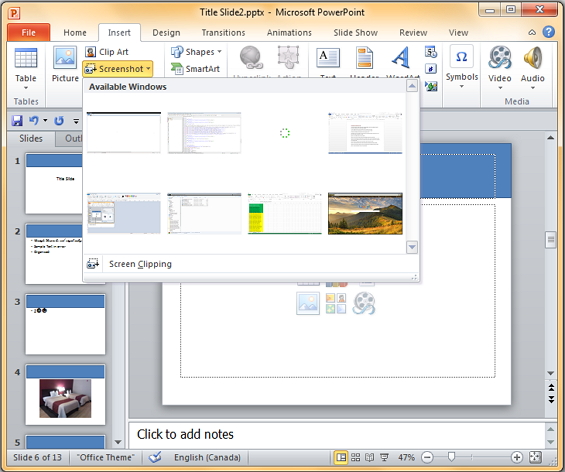The height and width of the screenshot is (472, 565).
Task: Open the Screenshot dropdown button
Action: tap(118, 68)
